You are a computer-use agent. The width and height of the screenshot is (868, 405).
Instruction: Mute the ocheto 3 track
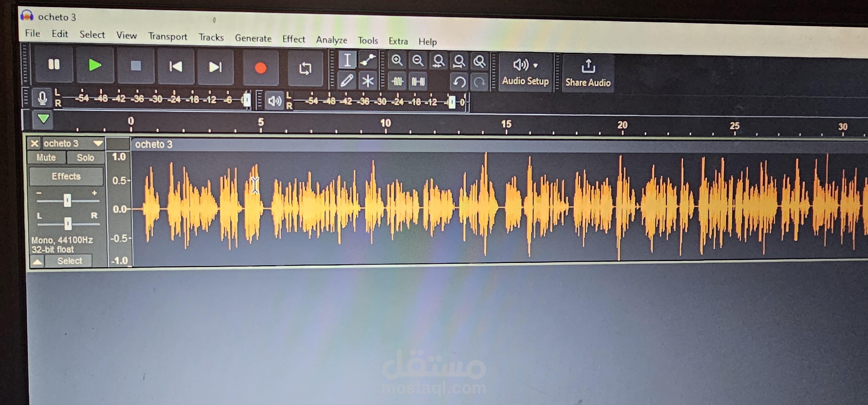tap(46, 158)
